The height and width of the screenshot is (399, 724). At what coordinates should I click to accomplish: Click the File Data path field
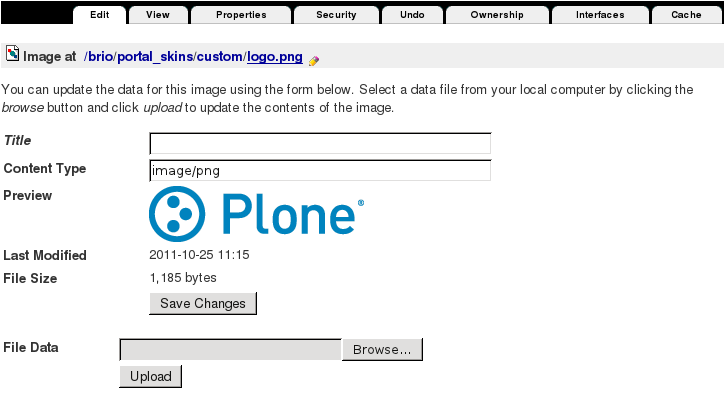coord(230,350)
